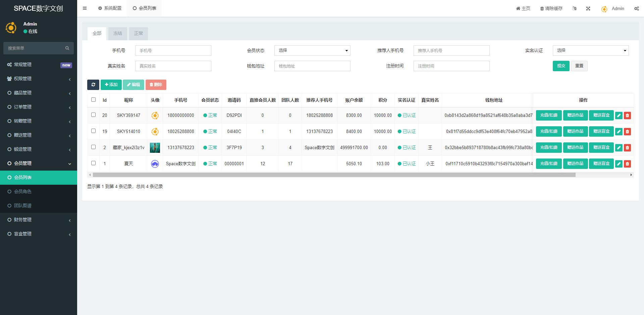Click the refresh table icon button
Viewport: 644px width, 315px height.
93,85
